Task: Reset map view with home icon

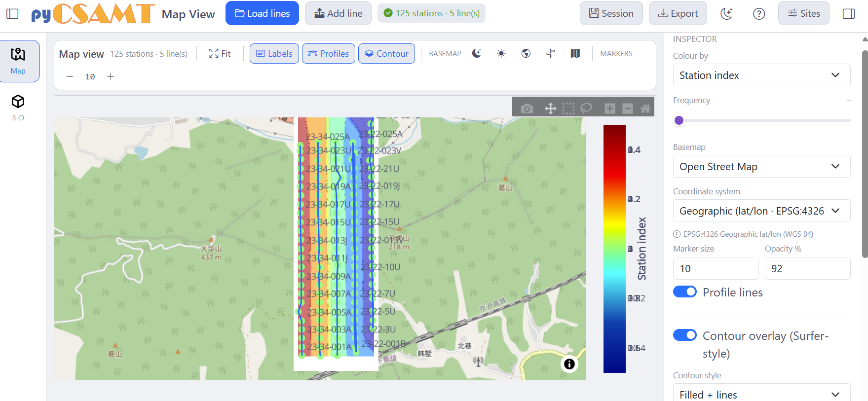Action: click(x=645, y=109)
